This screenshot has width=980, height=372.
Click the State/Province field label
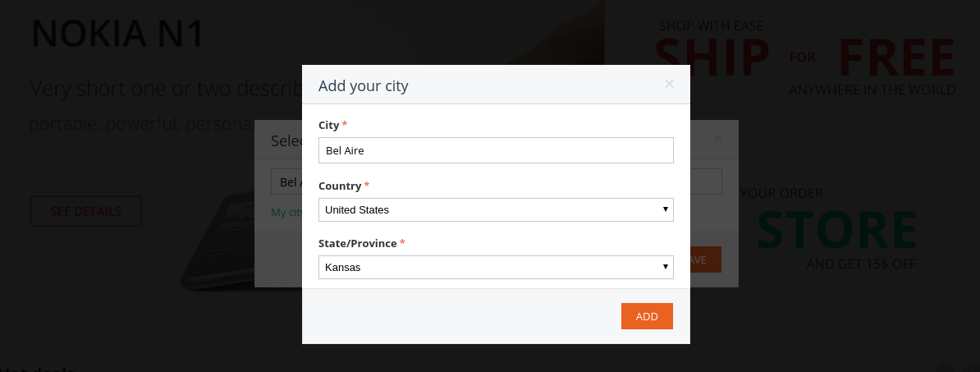pyautogui.click(x=357, y=243)
